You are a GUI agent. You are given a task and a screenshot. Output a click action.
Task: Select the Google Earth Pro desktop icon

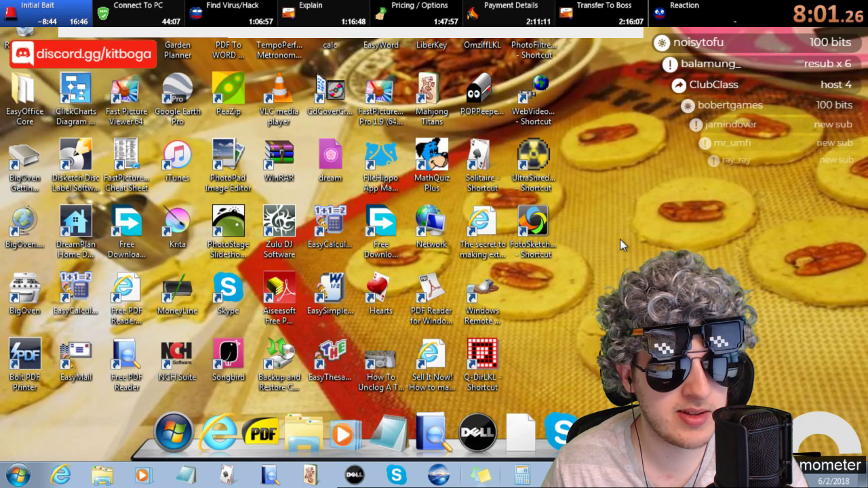pyautogui.click(x=177, y=89)
